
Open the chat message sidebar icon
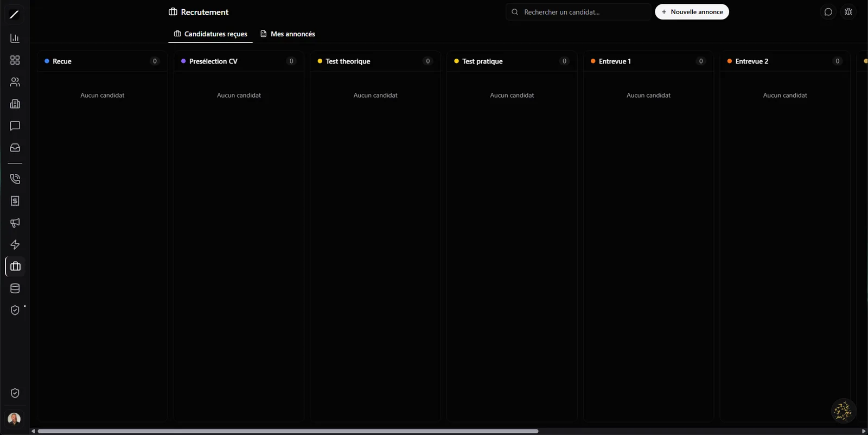pyautogui.click(x=15, y=126)
